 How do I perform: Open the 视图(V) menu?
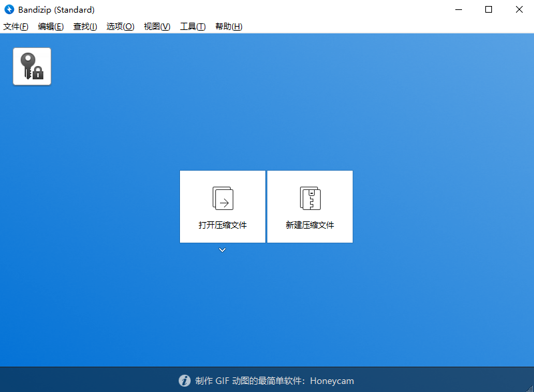pos(156,26)
